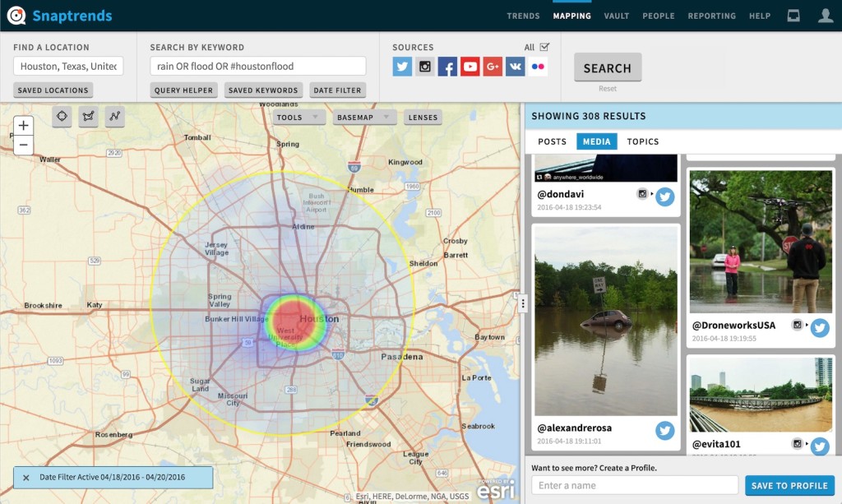Toggle the YouTube source icon
This screenshot has width=842, height=504.
point(470,67)
